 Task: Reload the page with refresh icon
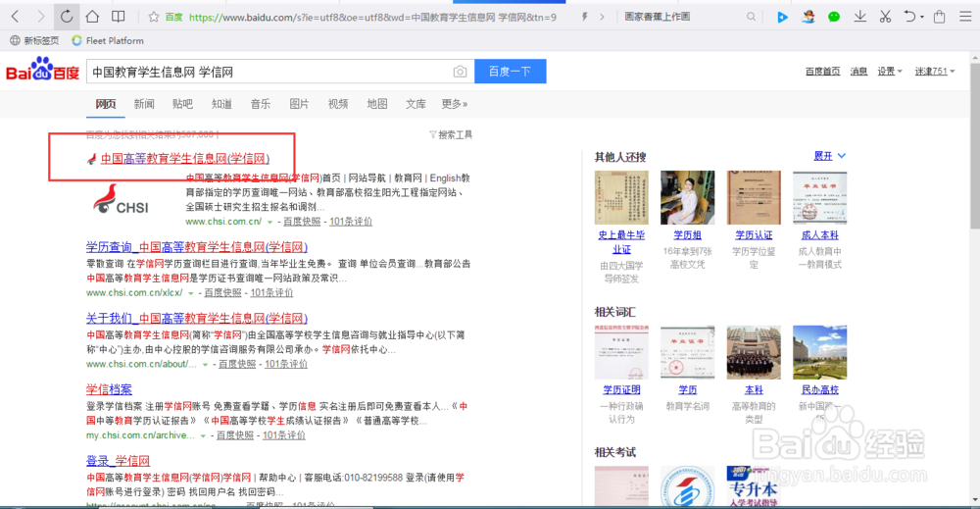click(67, 17)
